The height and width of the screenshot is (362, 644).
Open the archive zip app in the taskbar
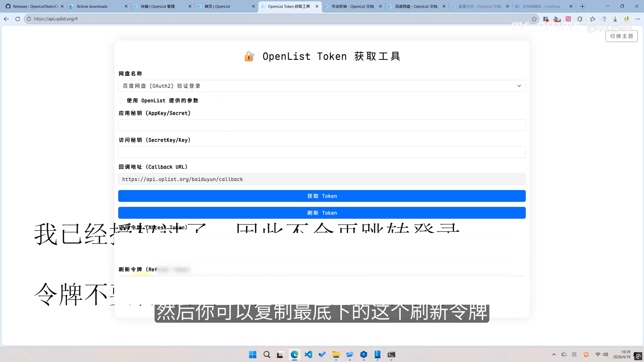(x=377, y=355)
